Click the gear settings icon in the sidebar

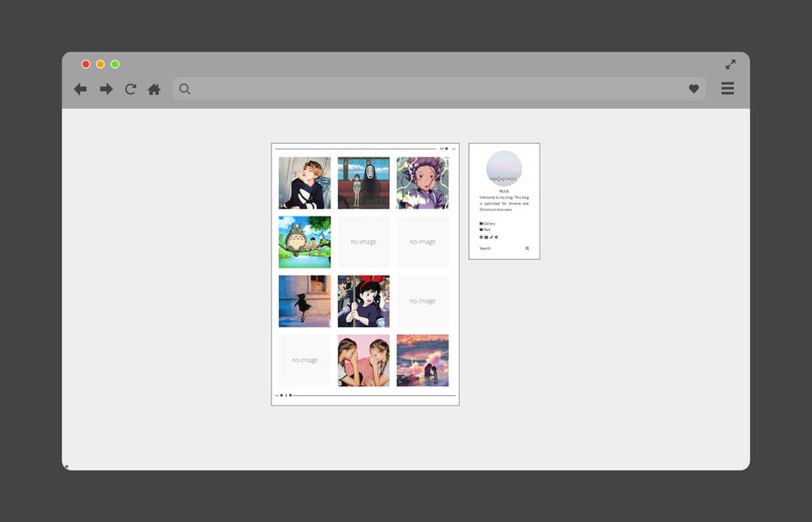click(x=496, y=238)
